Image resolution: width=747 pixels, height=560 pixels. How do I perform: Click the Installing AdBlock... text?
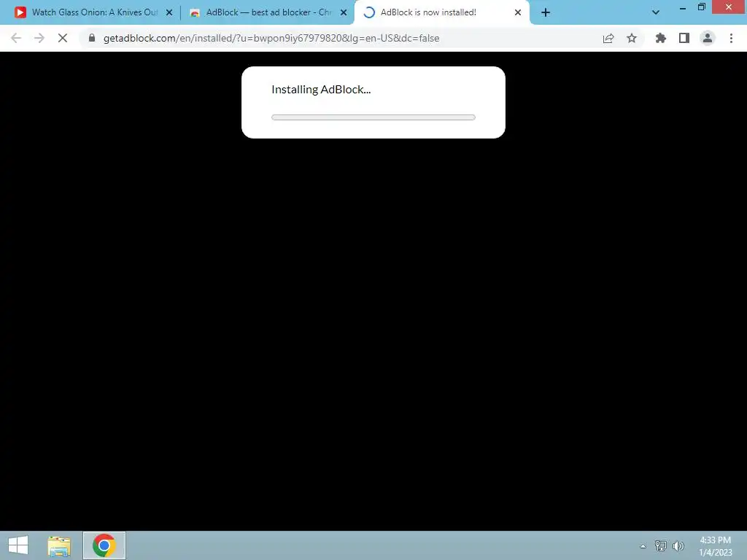click(321, 90)
